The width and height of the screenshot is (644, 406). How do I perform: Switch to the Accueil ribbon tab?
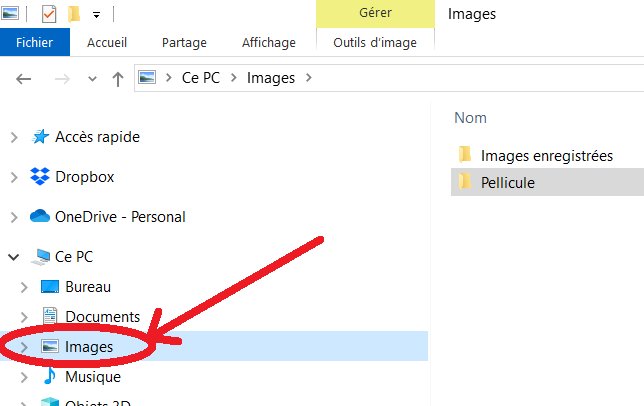point(107,42)
